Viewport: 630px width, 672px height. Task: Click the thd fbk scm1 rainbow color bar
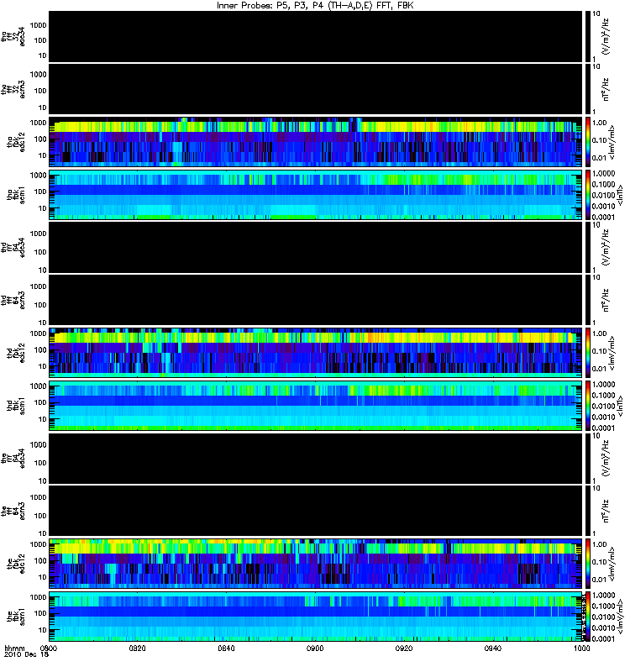tap(588, 406)
